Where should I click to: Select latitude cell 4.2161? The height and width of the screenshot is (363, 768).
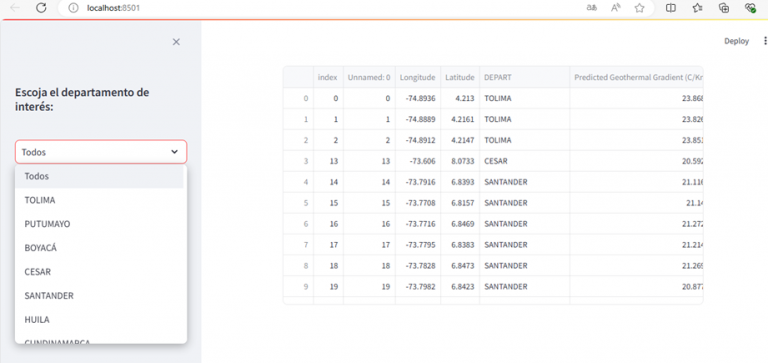(x=460, y=120)
